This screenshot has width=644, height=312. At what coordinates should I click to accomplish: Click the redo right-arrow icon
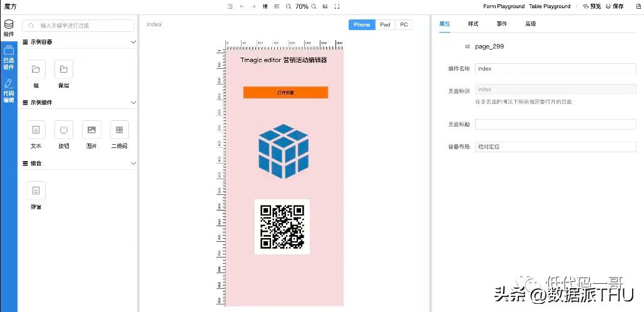click(253, 6)
